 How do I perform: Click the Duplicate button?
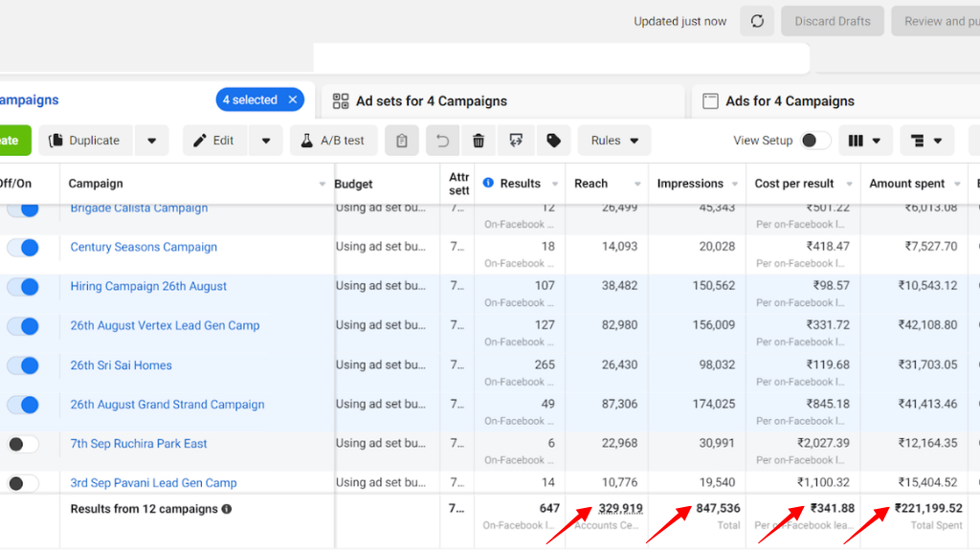pos(85,141)
